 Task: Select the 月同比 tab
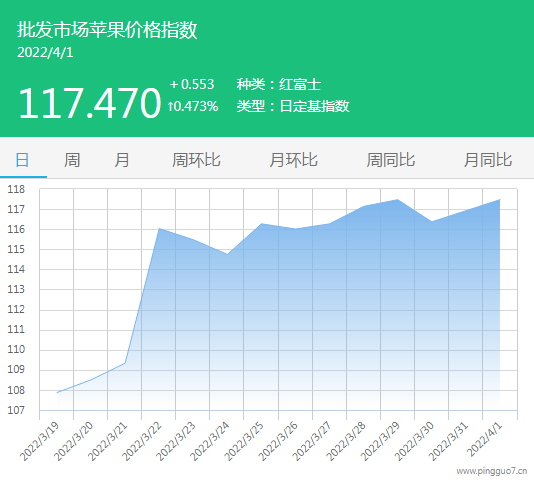tap(488, 160)
